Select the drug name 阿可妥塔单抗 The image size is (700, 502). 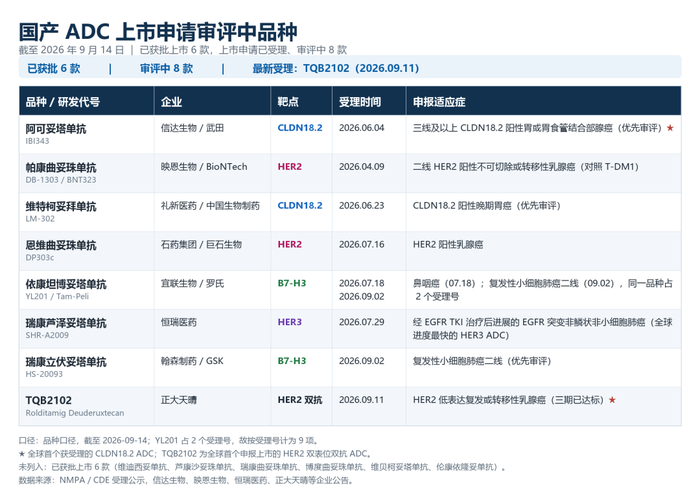[x=56, y=129]
